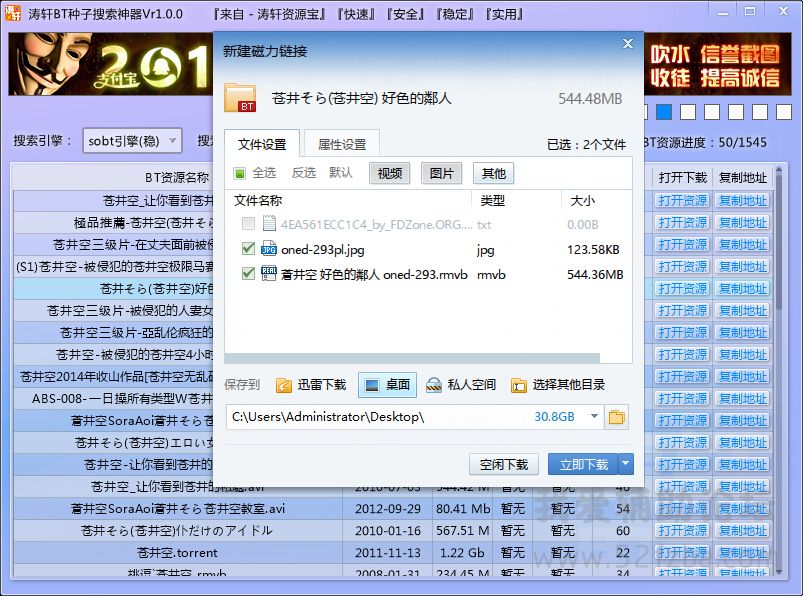
Task: Toggle the 全选 select-all checkbox
Action: click(x=240, y=173)
